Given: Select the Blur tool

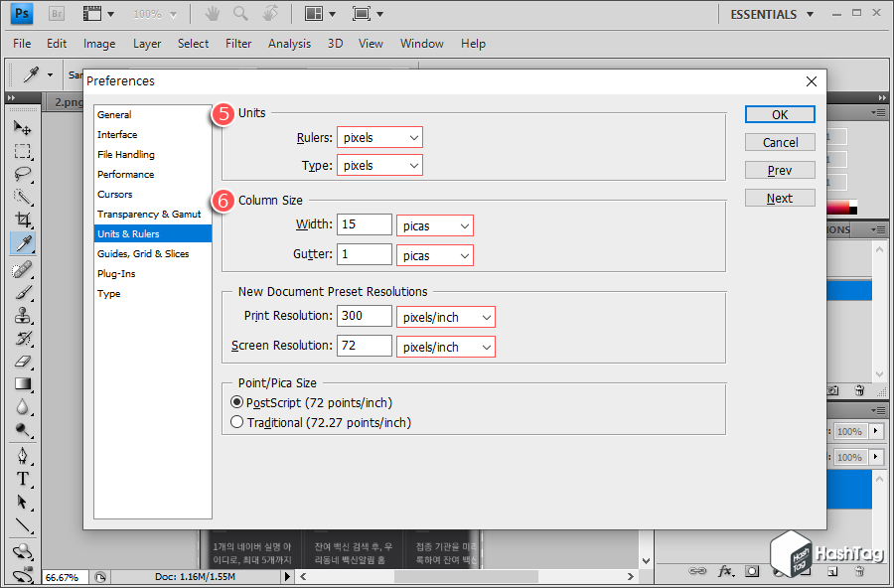Looking at the screenshot, I should tap(22, 406).
